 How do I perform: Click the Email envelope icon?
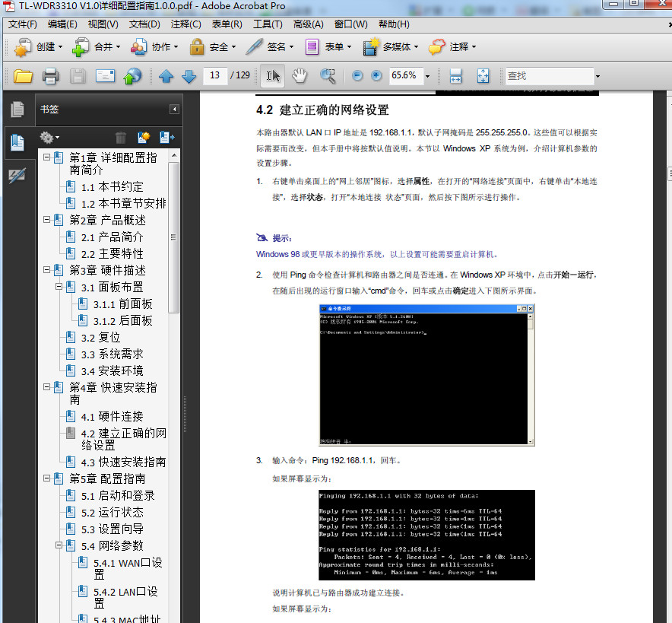[105, 76]
